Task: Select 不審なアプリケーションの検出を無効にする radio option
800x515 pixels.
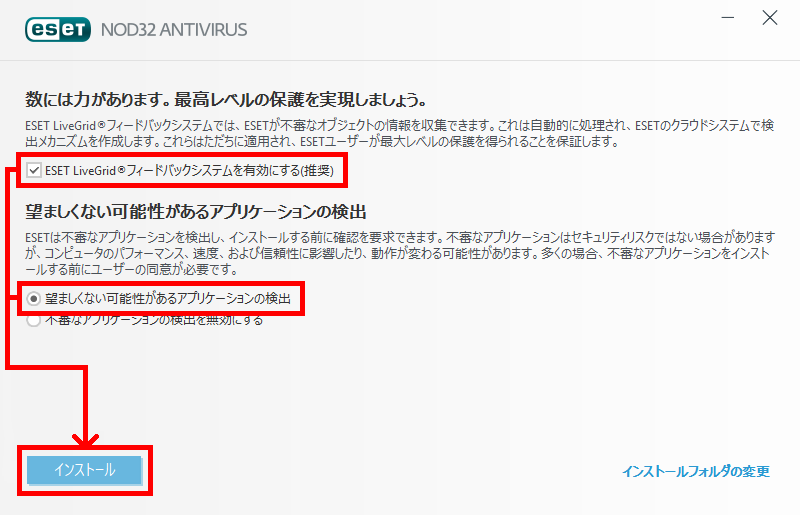Action: click(x=34, y=321)
